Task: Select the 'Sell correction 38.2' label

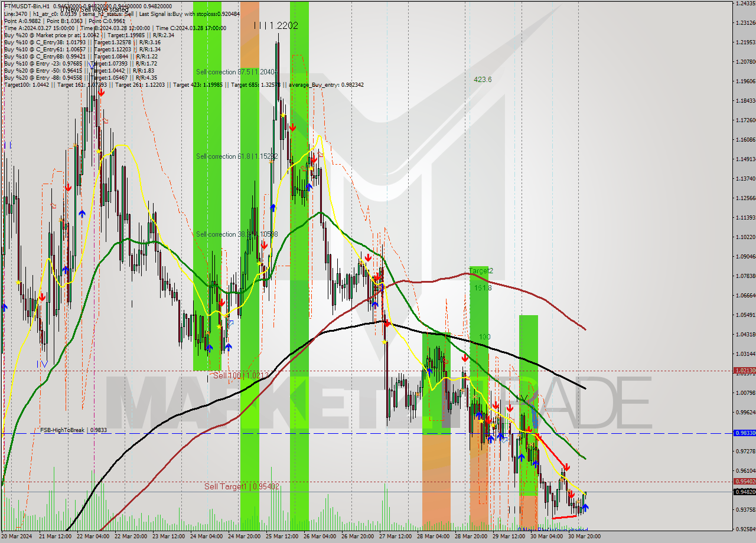Action: click(x=236, y=234)
